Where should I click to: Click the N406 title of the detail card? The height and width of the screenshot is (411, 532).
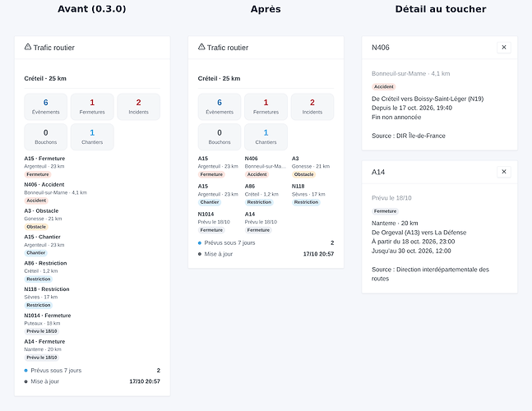coord(381,48)
